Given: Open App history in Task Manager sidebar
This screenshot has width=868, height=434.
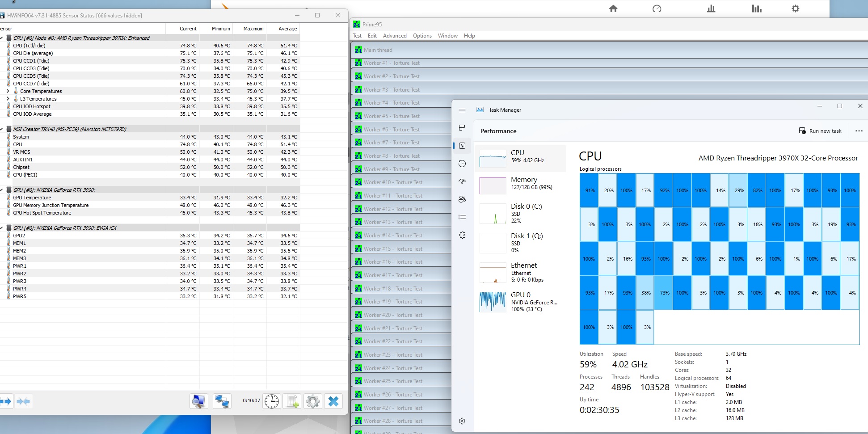Looking at the screenshot, I should 462,164.
